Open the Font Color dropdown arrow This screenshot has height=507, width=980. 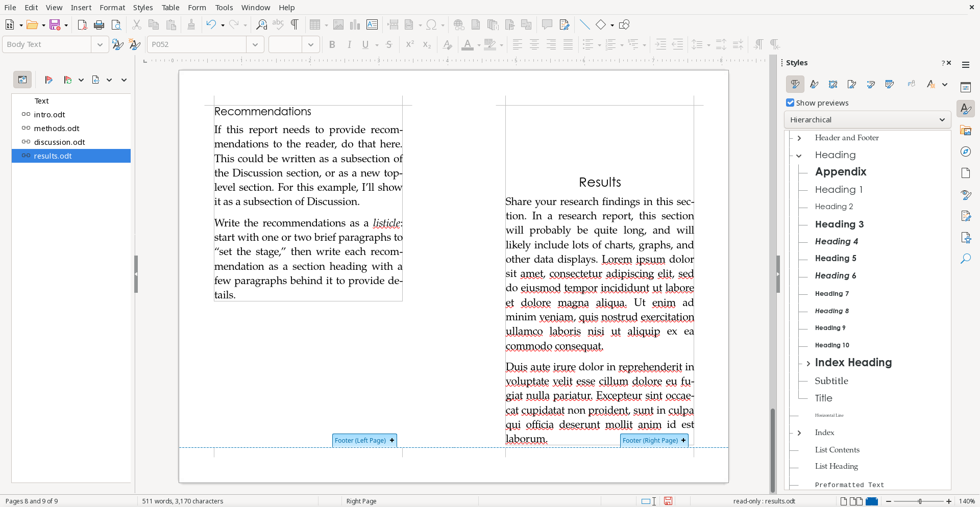tap(479, 45)
